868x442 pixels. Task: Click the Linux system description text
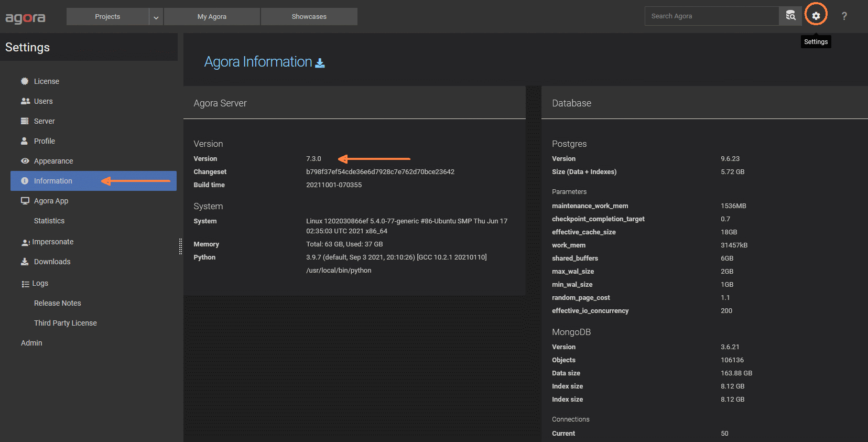tap(407, 226)
